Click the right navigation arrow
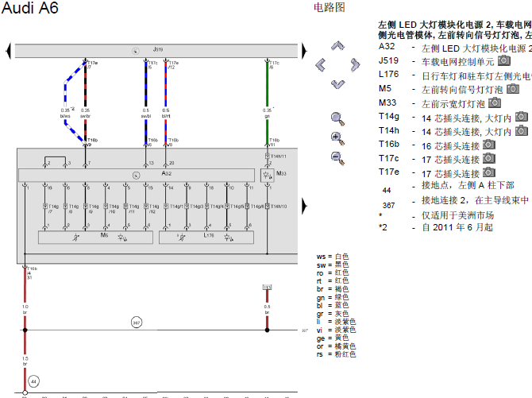Screen dimensions: 532x398 pos(355,64)
